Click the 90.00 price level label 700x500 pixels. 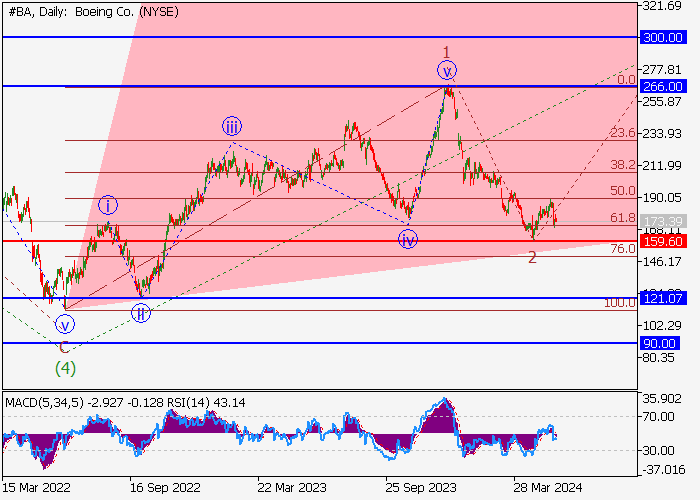coord(659,343)
